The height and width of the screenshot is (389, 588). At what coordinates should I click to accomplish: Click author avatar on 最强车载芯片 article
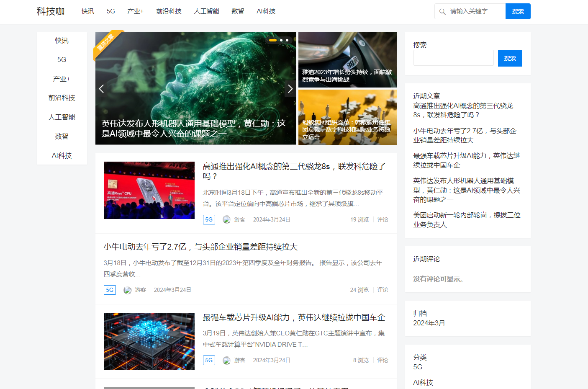227,360
